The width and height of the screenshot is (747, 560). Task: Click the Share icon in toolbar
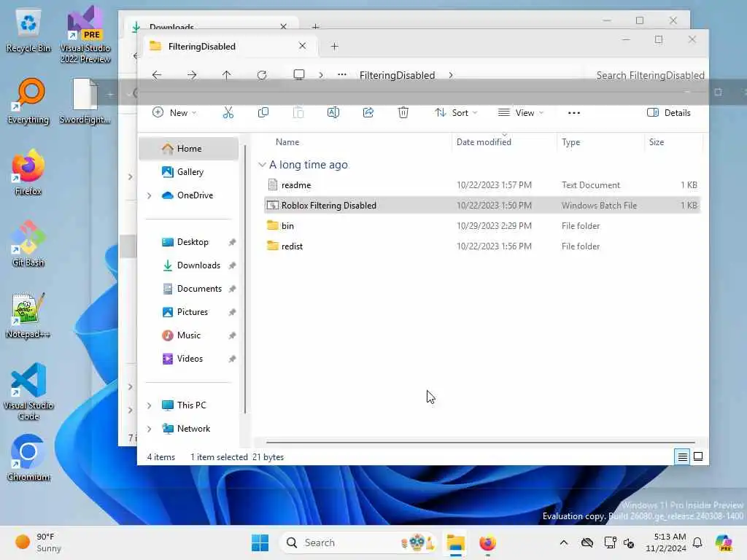coord(368,113)
